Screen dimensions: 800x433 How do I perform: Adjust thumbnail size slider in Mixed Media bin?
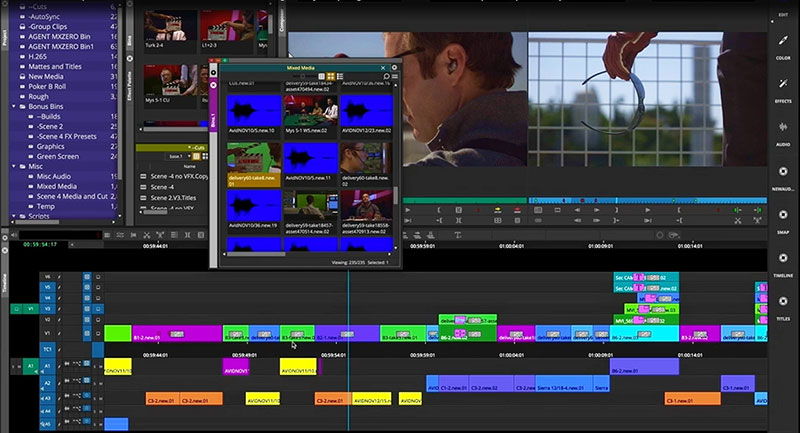(303, 77)
